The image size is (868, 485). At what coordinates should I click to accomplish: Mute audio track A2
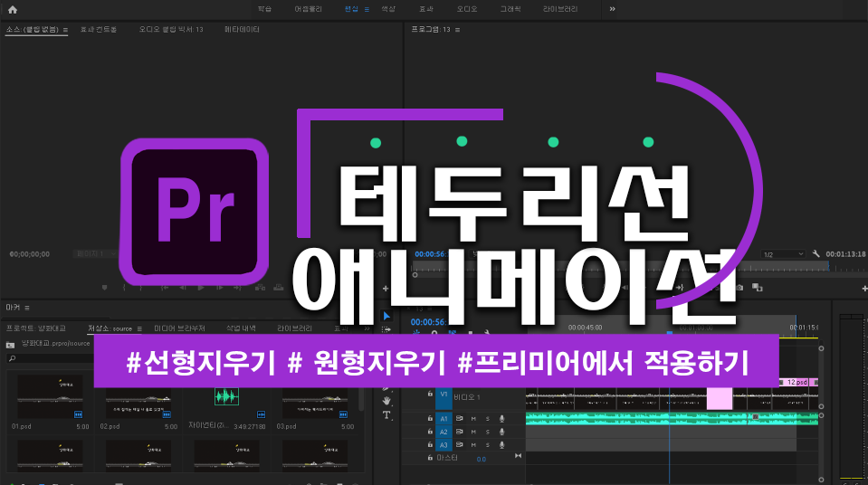[473, 432]
